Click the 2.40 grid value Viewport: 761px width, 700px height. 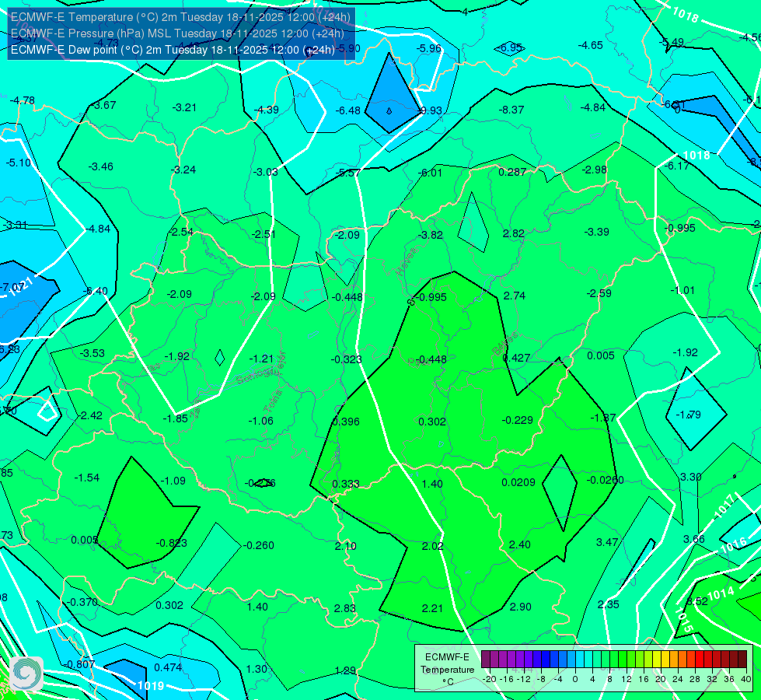point(520,544)
